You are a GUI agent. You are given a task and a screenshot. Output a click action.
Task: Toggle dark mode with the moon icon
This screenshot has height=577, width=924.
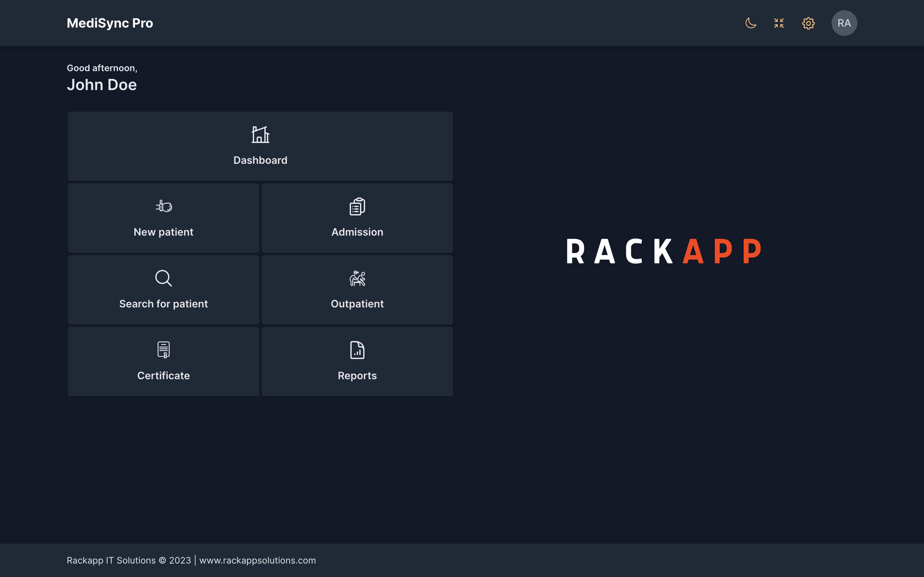(x=751, y=23)
